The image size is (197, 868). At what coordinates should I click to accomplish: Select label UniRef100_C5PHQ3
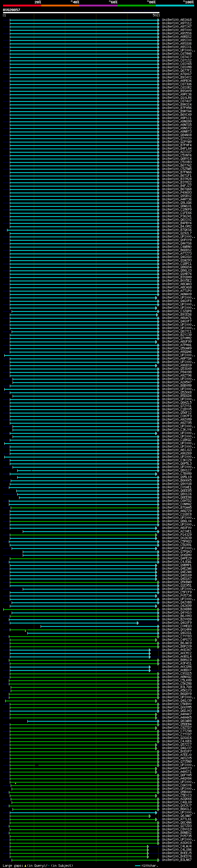coord(177,542)
